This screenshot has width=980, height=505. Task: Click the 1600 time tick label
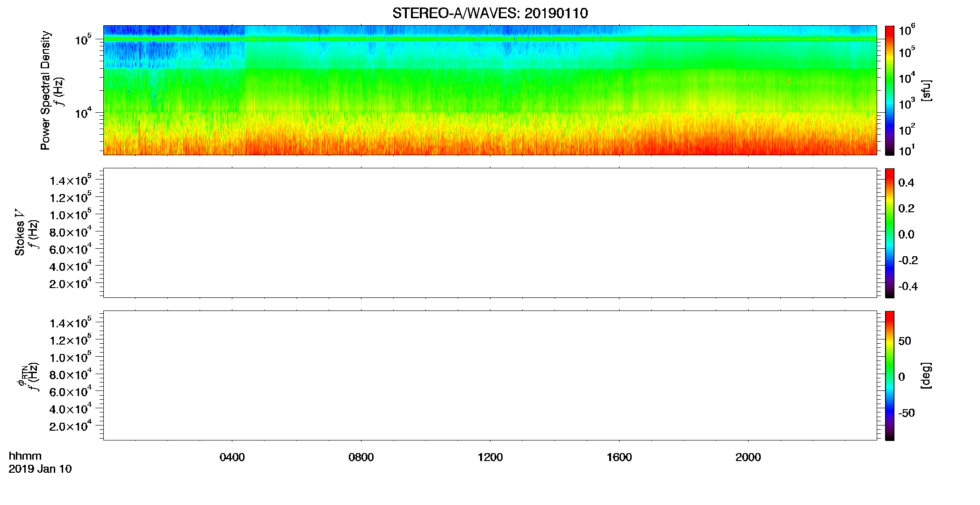(619, 457)
